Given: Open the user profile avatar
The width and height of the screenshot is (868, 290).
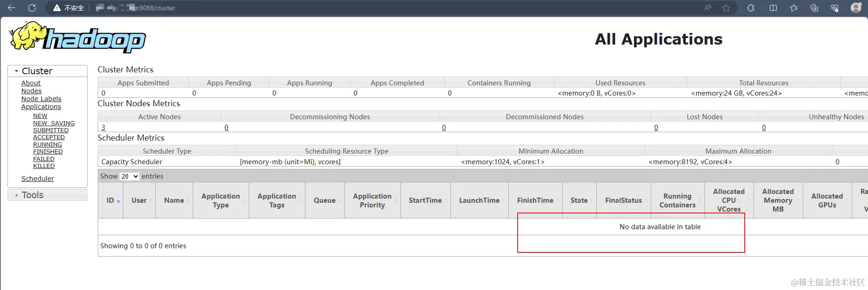Looking at the screenshot, I should coord(856,7).
